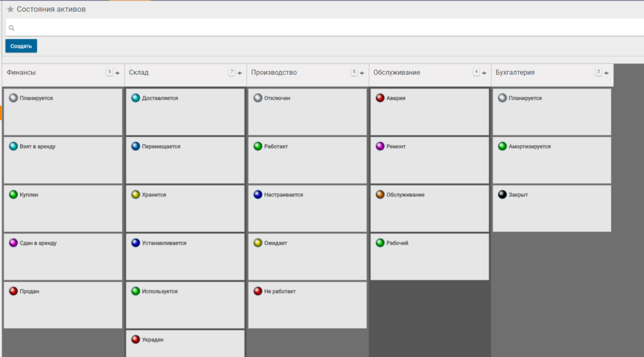644x357 pixels.
Task: Open the Используется state card
Action: pyautogui.click(x=186, y=305)
